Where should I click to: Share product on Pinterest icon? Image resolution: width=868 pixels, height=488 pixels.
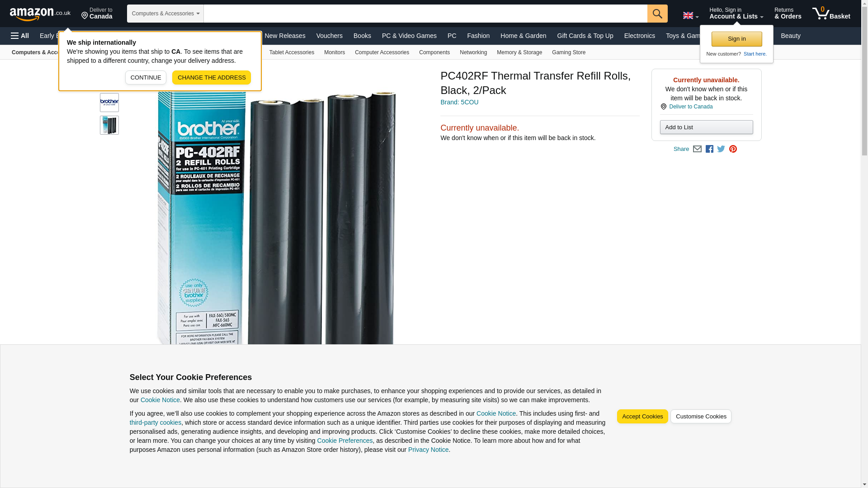(x=733, y=149)
